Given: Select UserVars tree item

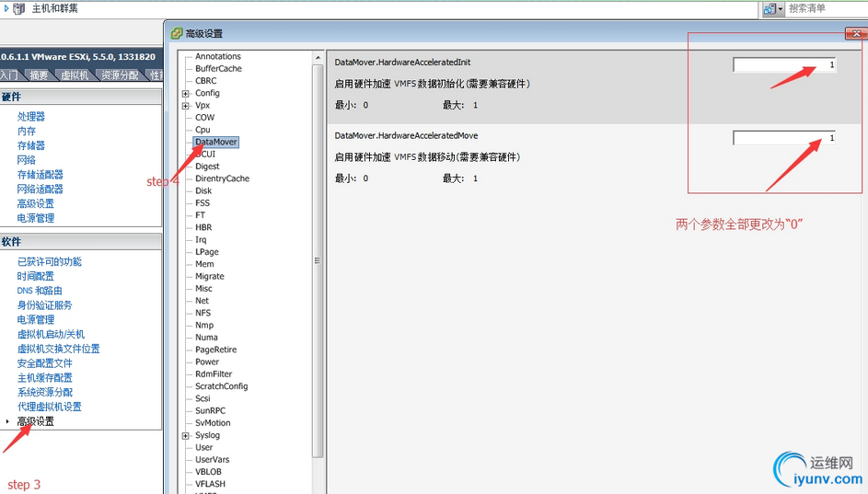Looking at the screenshot, I should 212,459.
